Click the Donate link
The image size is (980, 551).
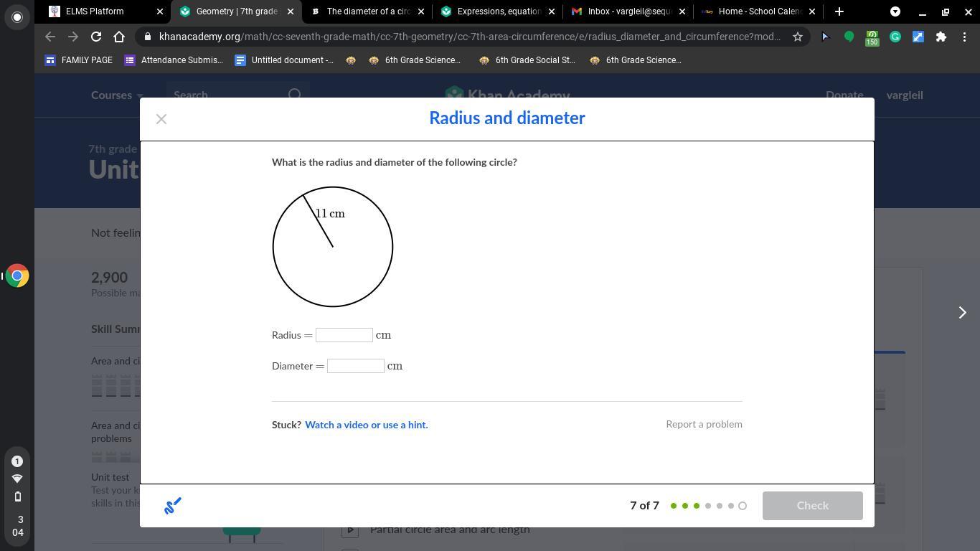pos(844,95)
